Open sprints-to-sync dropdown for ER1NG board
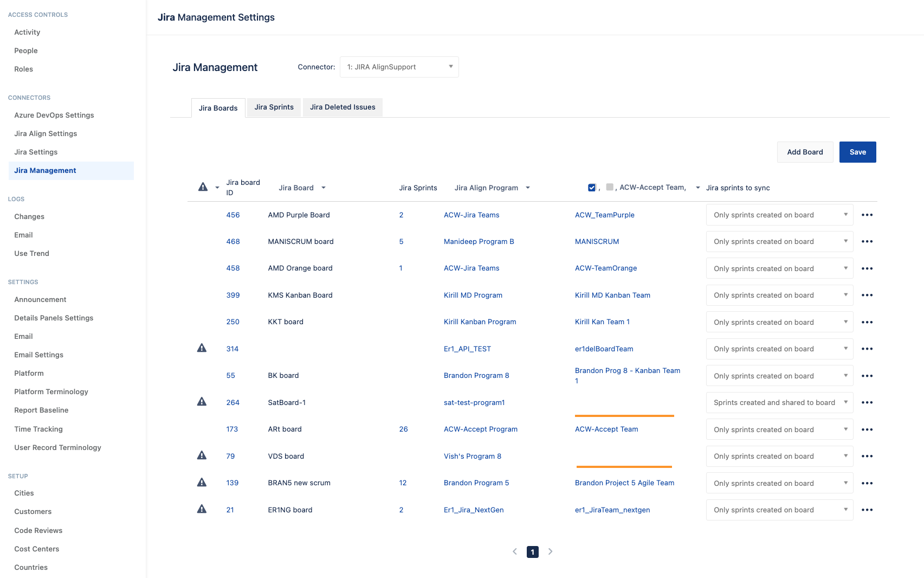Screen dimensions: 924x578 [780, 510]
